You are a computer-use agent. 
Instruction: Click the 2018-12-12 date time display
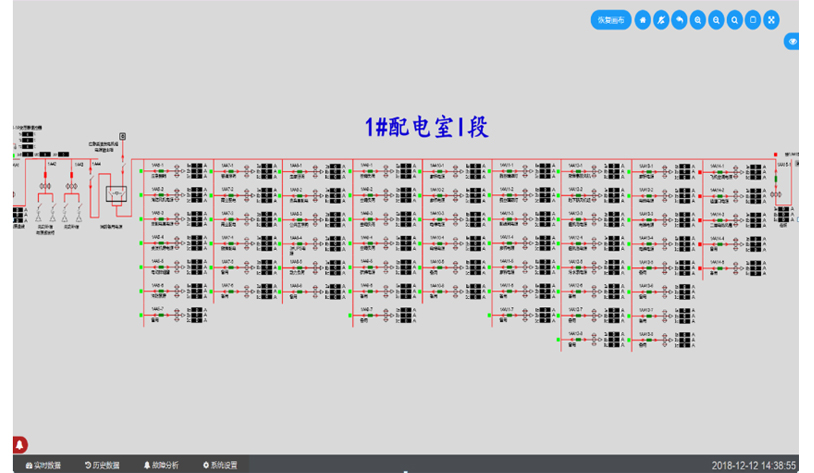point(753,465)
